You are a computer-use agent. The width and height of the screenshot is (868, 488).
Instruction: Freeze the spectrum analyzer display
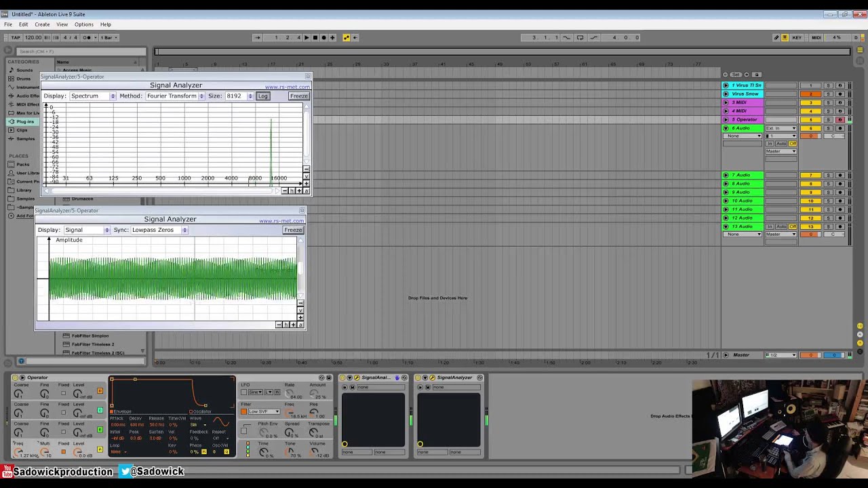click(299, 96)
